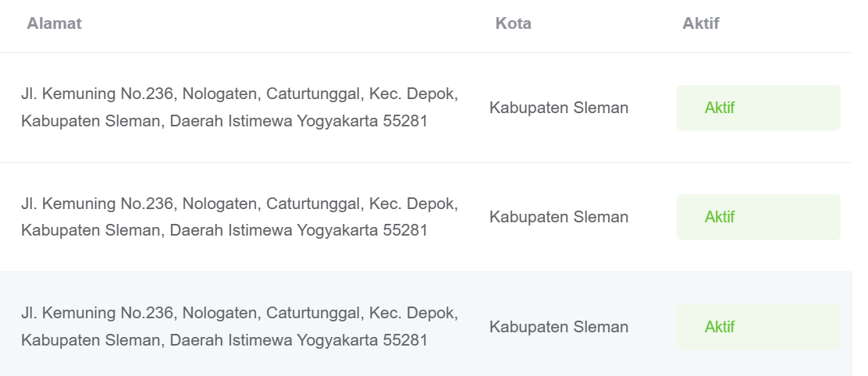868x376 pixels.
Task: Click postal code 55281 in the second row
Action: (405, 230)
